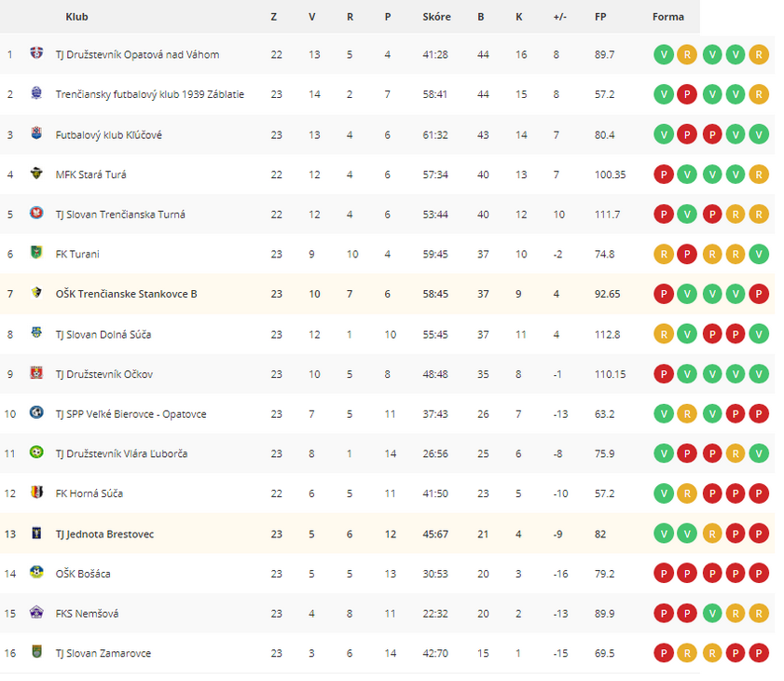
Task: Click first form badge of Opatová nad Váhom
Action: (x=664, y=54)
